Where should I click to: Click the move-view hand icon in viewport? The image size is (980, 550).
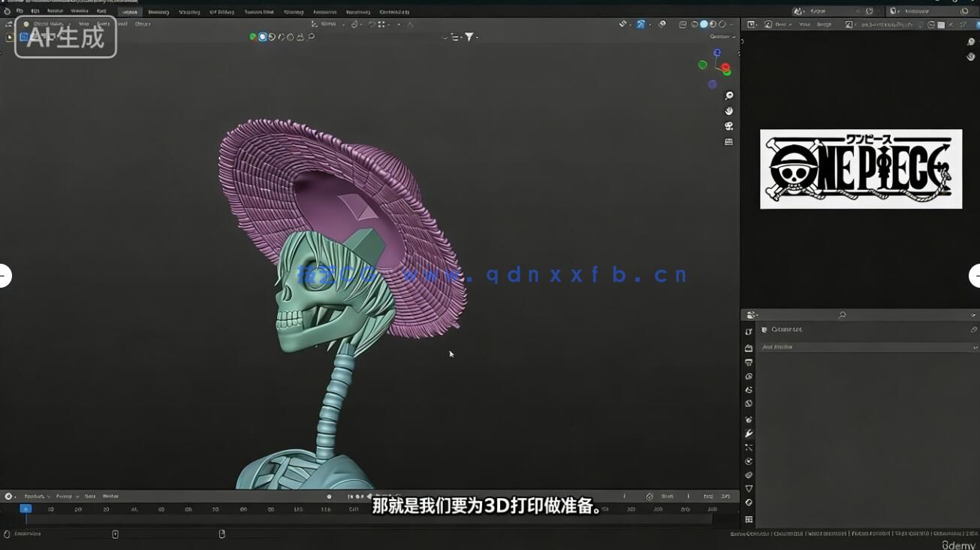[x=728, y=110]
